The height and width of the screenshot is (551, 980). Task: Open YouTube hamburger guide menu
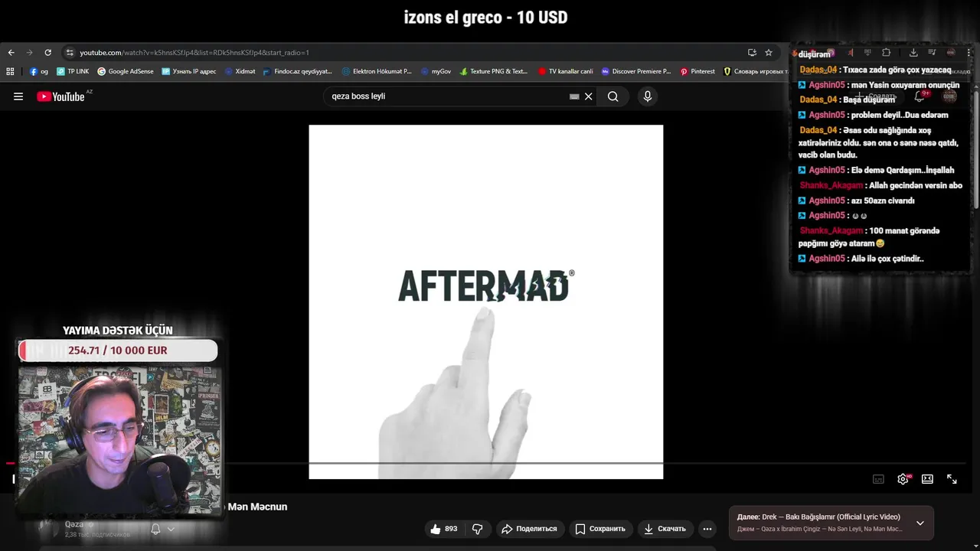coord(18,96)
